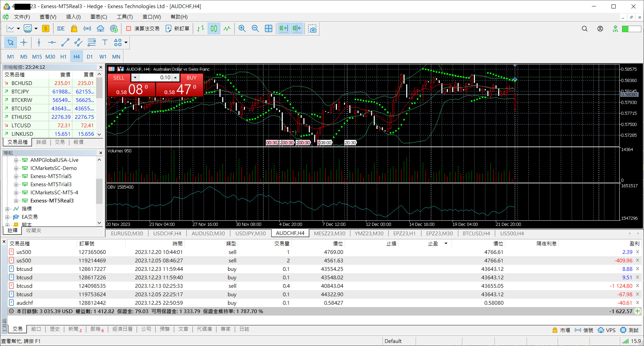Close the Market Watch panel

(x=100, y=67)
